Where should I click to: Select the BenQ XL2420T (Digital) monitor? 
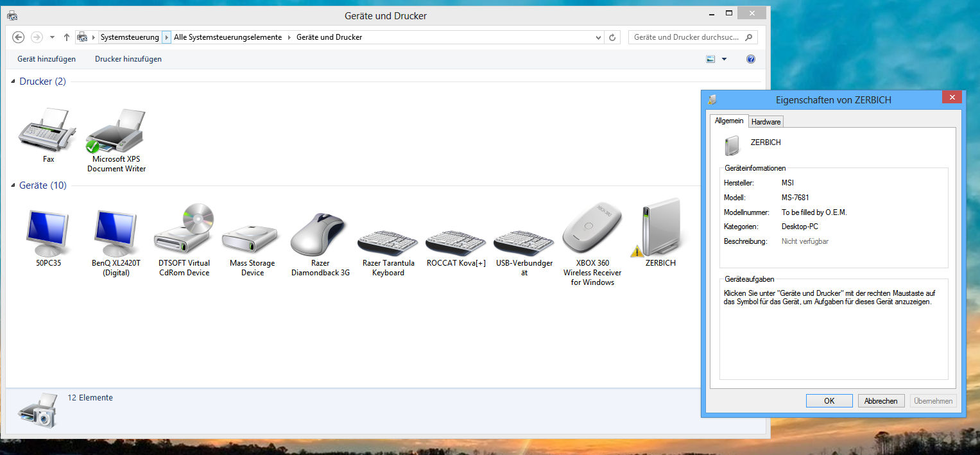pyautogui.click(x=116, y=234)
